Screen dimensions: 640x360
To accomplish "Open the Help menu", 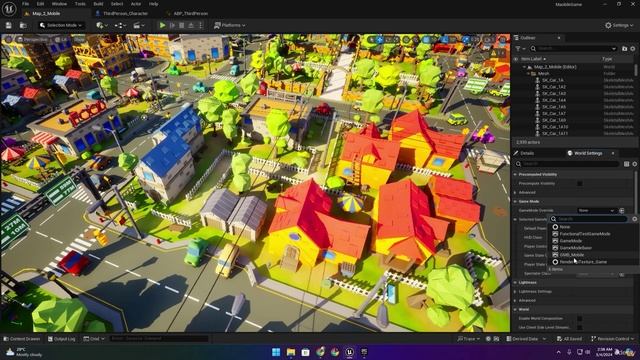I will (153, 4).
